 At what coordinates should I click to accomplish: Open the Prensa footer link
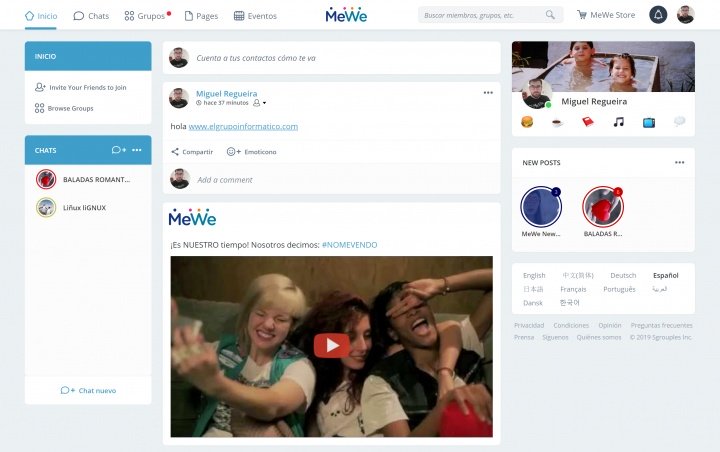pyautogui.click(x=524, y=337)
